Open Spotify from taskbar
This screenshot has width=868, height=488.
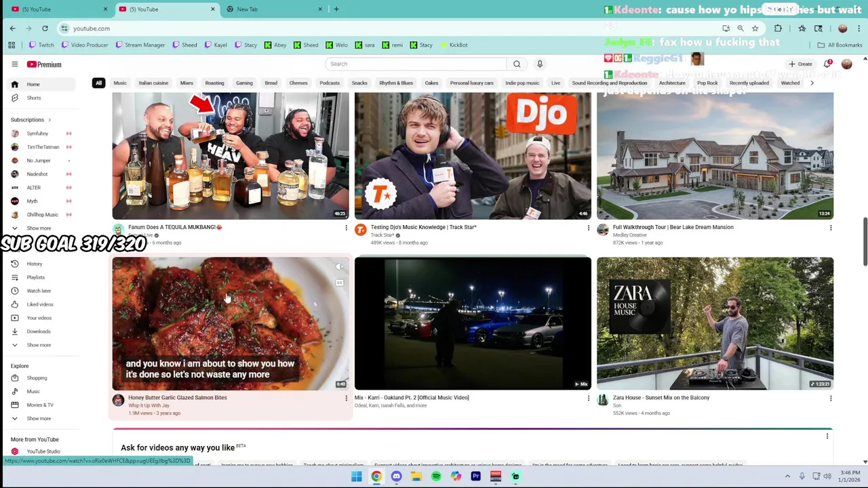coord(436,476)
